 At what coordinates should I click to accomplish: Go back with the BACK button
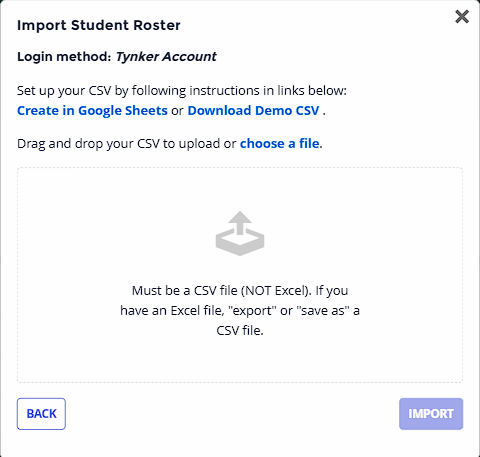pyautogui.click(x=41, y=414)
